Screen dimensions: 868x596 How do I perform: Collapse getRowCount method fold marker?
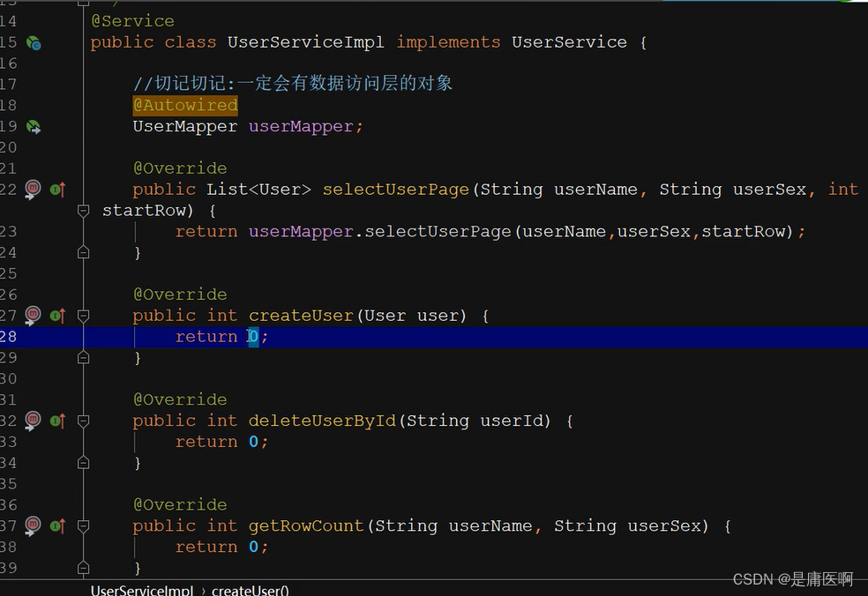tap(83, 525)
